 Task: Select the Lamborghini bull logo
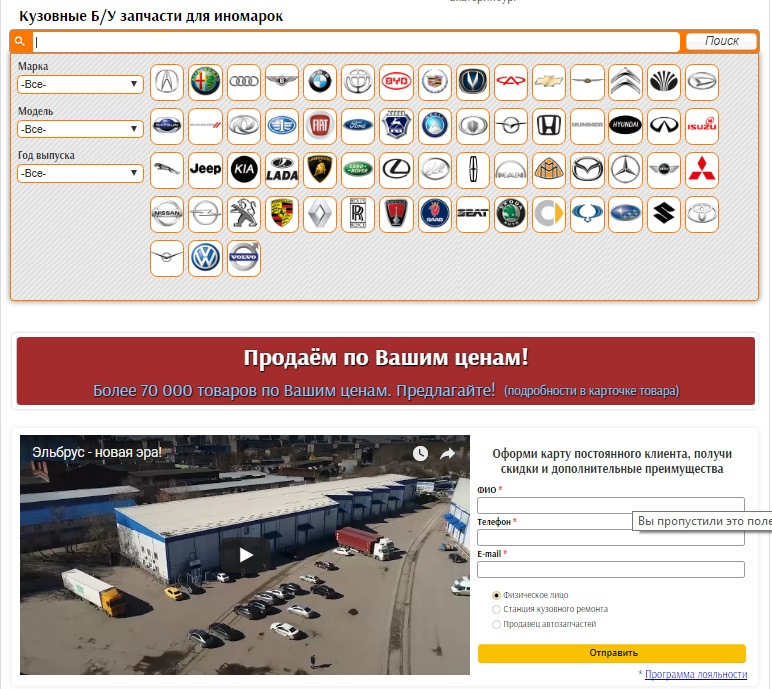(x=320, y=170)
